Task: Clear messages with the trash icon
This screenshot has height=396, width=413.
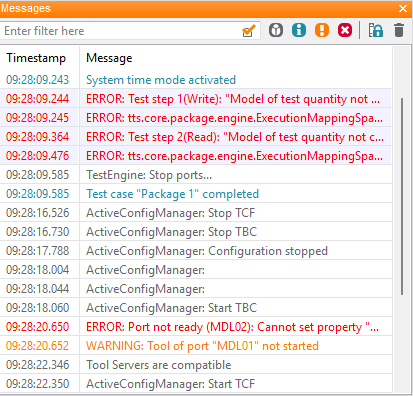Action: click(399, 30)
